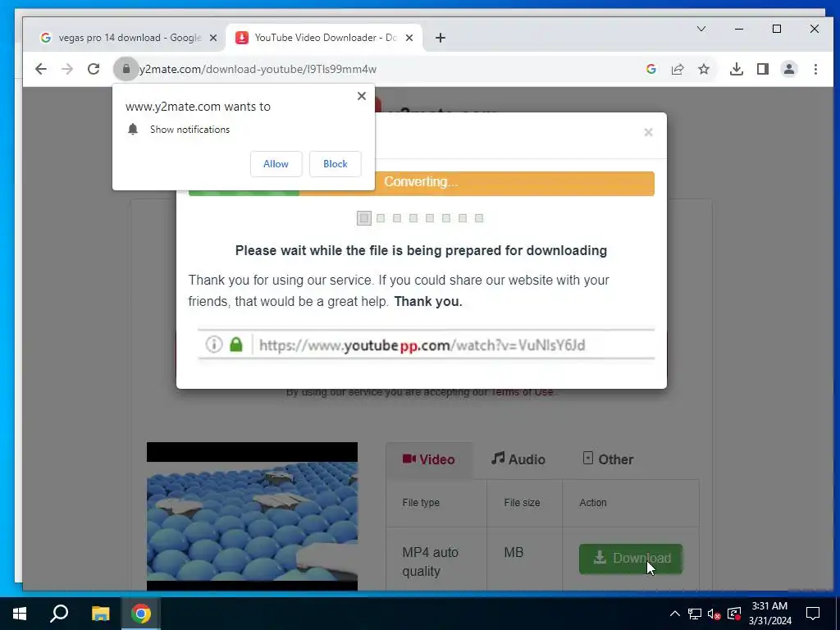Download the MP4 auto quality file
The width and height of the screenshot is (840, 630).
(631, 559)
